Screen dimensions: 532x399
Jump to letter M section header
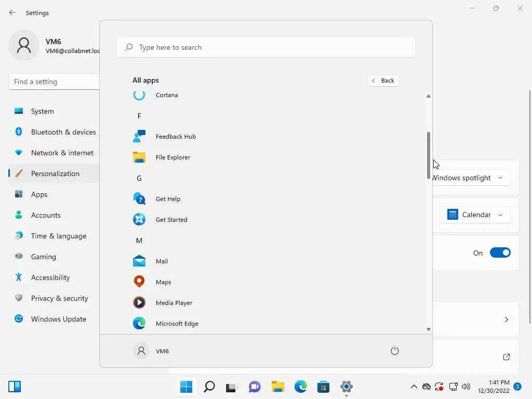click(139, 241)
